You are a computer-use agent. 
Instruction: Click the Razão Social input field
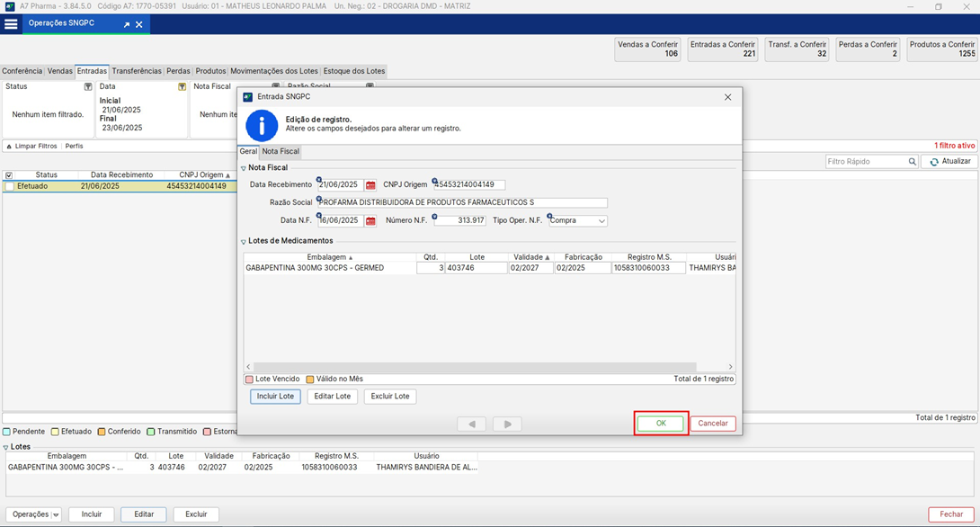point(463,203)
